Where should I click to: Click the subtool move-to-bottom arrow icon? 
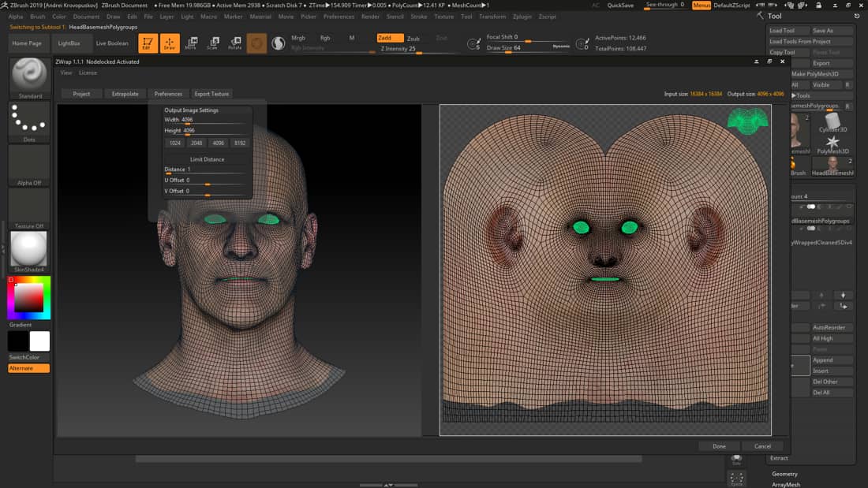[x=843, y=306]
